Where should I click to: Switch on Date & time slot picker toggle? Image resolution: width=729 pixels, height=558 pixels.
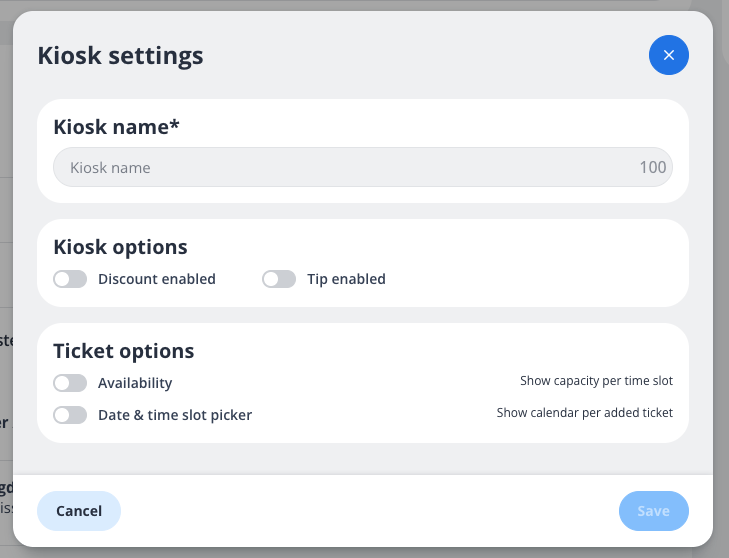pyautogui.click(x=70, y=414)
